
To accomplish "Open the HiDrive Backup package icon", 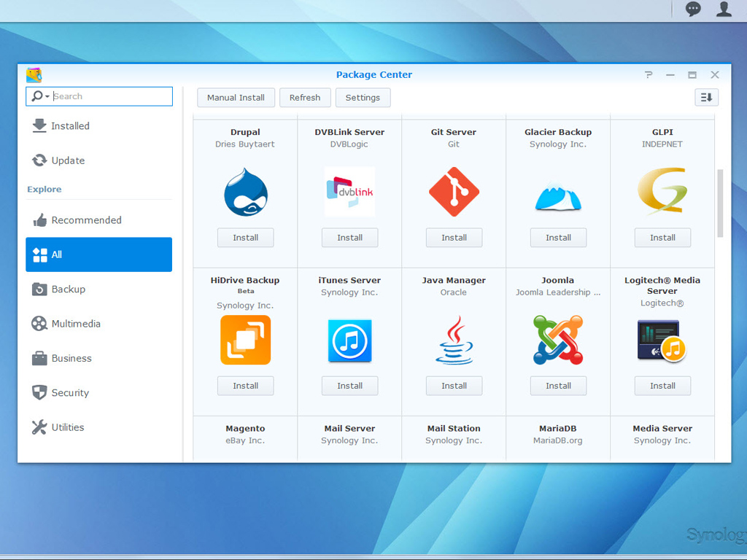I will point(246,340).
